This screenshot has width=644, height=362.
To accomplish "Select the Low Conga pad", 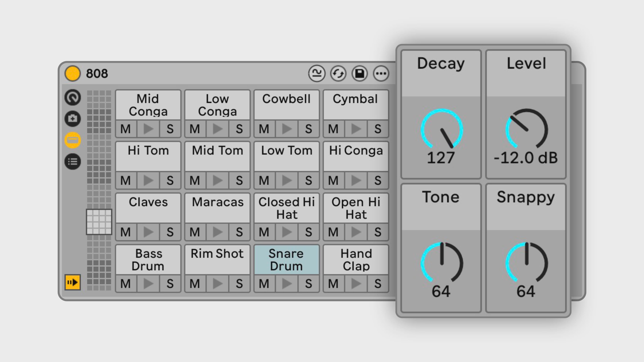I will click(x=217, y=105).
